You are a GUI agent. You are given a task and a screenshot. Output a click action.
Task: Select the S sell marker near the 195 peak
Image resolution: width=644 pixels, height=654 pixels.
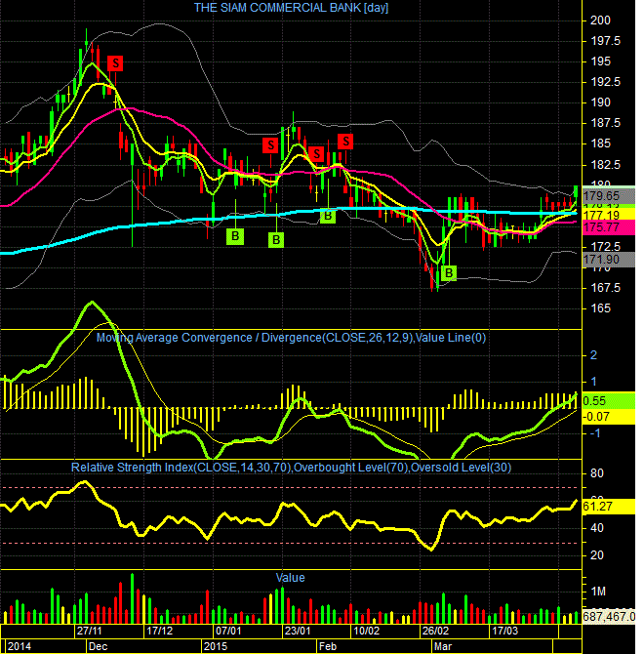coord(115,63)
